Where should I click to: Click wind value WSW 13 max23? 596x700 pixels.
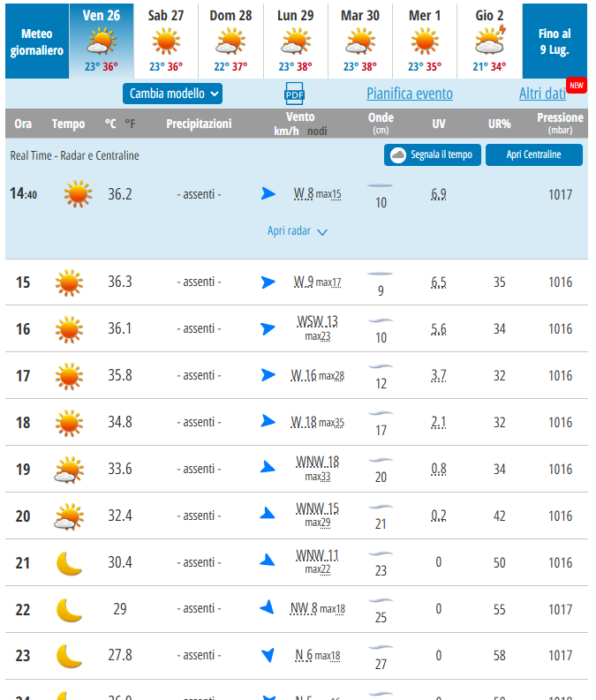[x=317, y=328]
